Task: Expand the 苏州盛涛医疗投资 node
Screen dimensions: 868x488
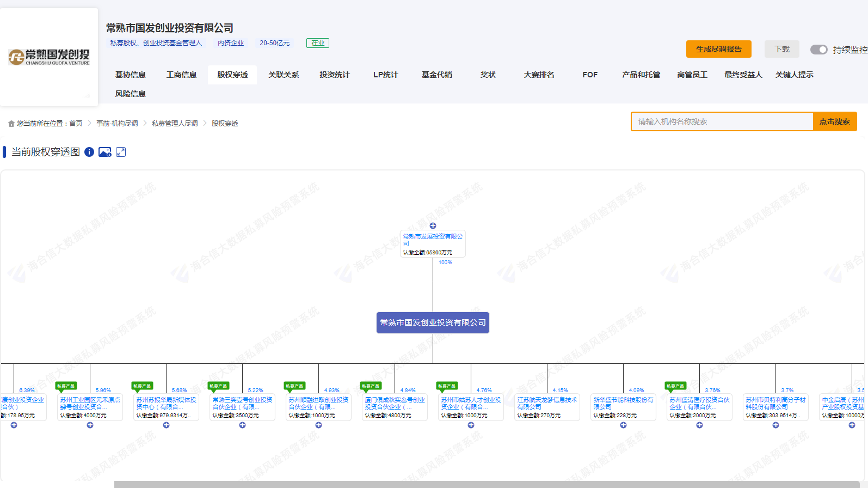Action: coord(700,425)
